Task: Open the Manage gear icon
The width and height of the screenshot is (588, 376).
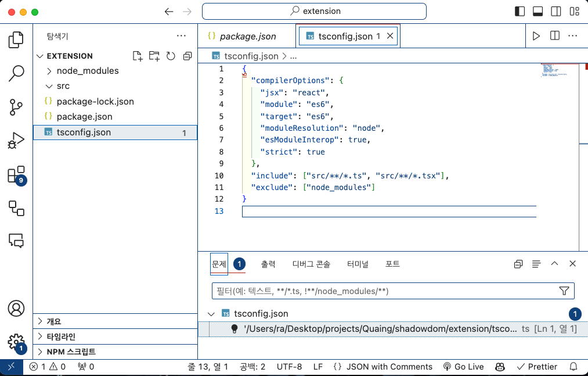Action: (x=16, y=342)
